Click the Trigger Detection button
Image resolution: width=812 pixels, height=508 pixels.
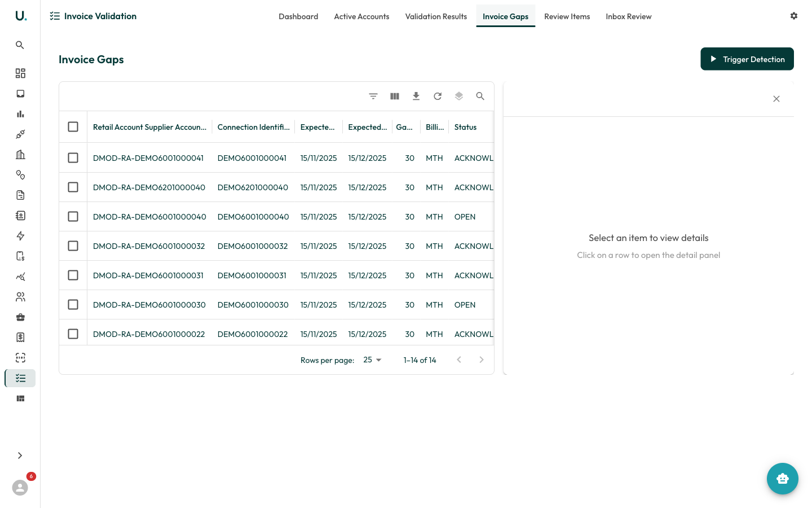tap(747, 59)
